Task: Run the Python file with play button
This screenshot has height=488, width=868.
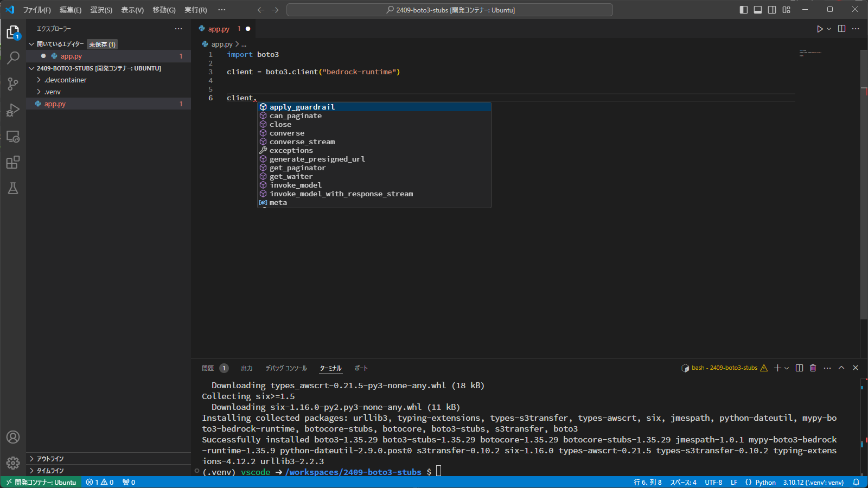Action: [819, 29]
